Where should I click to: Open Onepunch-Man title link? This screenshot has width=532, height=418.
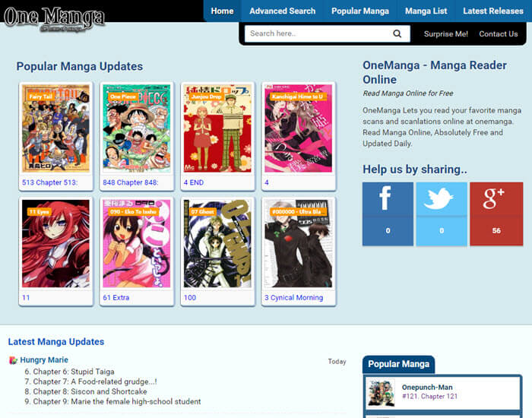coord(427,387)
